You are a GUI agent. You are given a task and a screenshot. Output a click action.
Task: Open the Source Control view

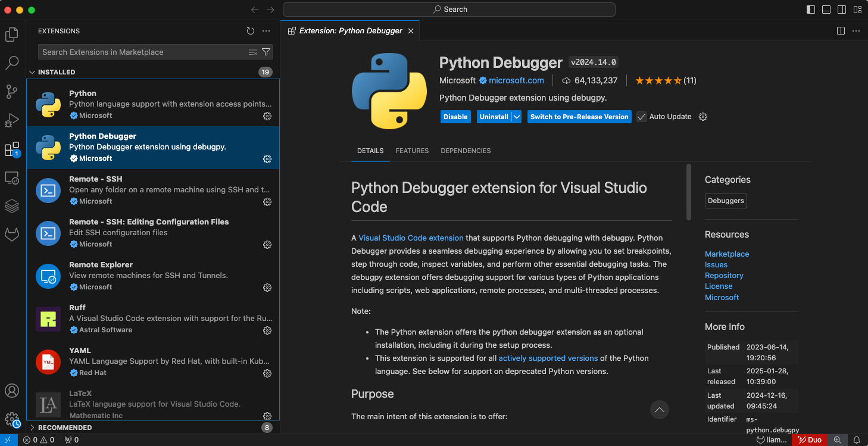(x=12, y=92)
